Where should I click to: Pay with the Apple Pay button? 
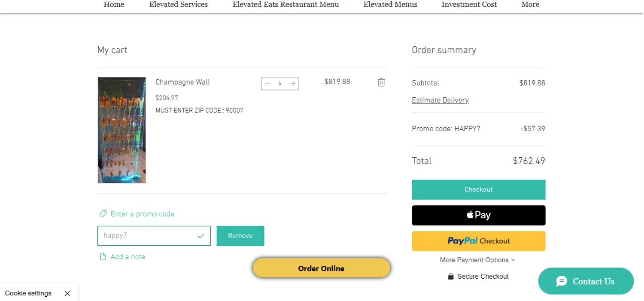(479, 215)
